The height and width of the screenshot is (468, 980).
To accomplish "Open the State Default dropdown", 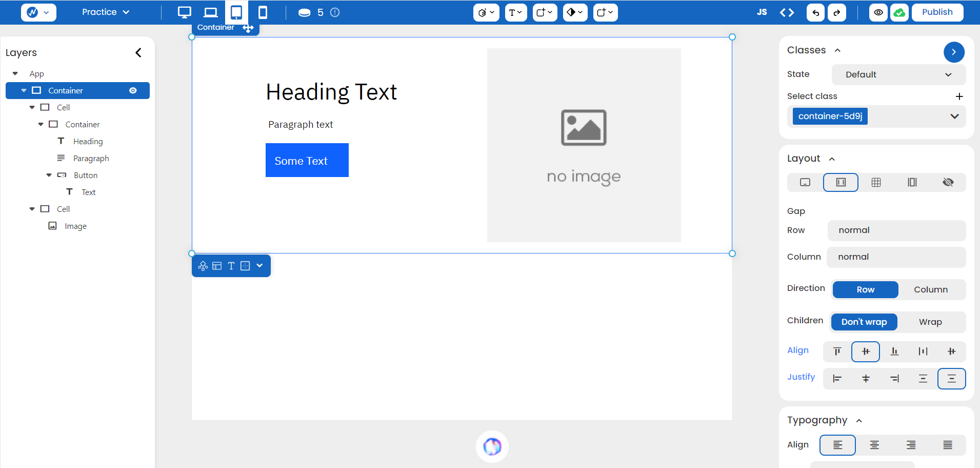I will (x=898, y=74).
